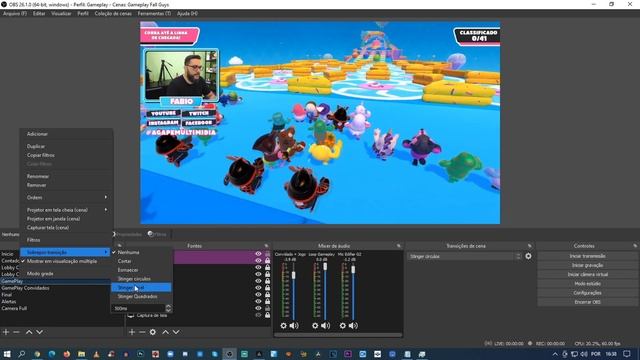Toggle lock of Captura de tela source

click(267, 315)
